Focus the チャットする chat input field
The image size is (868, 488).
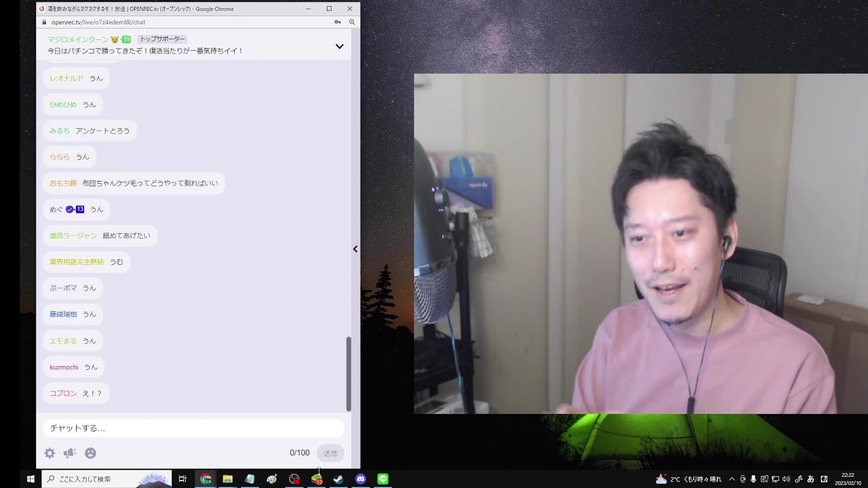tap(193, 428)
